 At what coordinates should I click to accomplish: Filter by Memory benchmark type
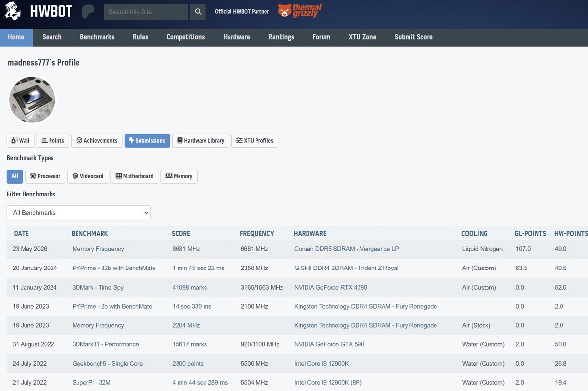179,176
